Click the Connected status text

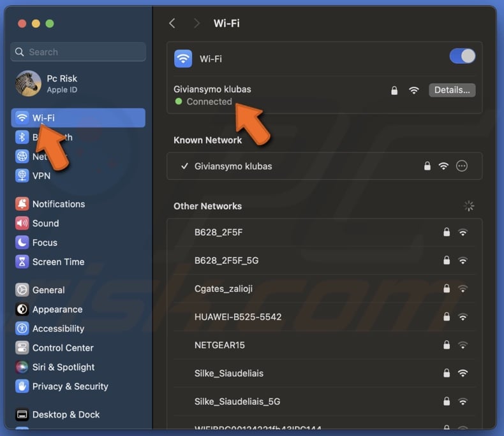coord(209,101)
